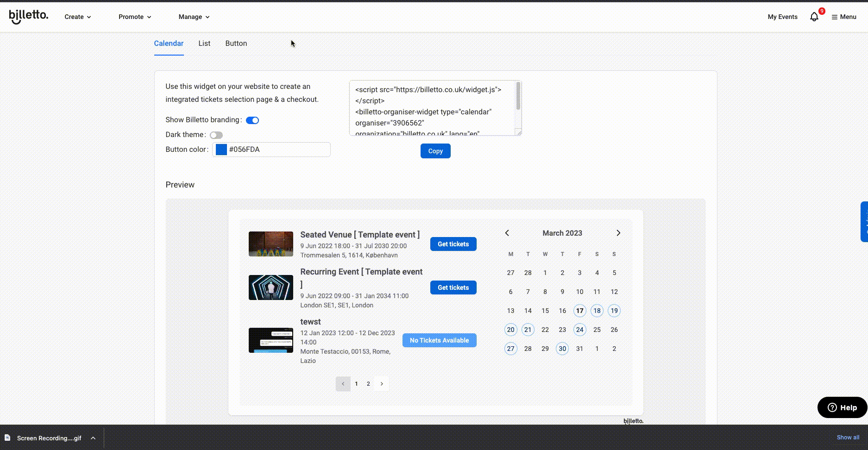The width and height of the screenshot is (868, 450).
Task: Go to events page 2
Action: click(x=368, y=384)
